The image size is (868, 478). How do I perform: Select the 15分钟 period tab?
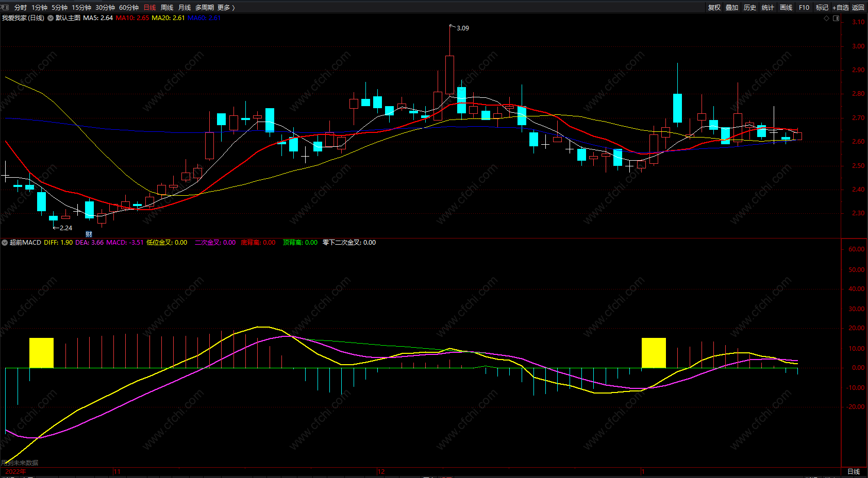[x=81, y=7]
